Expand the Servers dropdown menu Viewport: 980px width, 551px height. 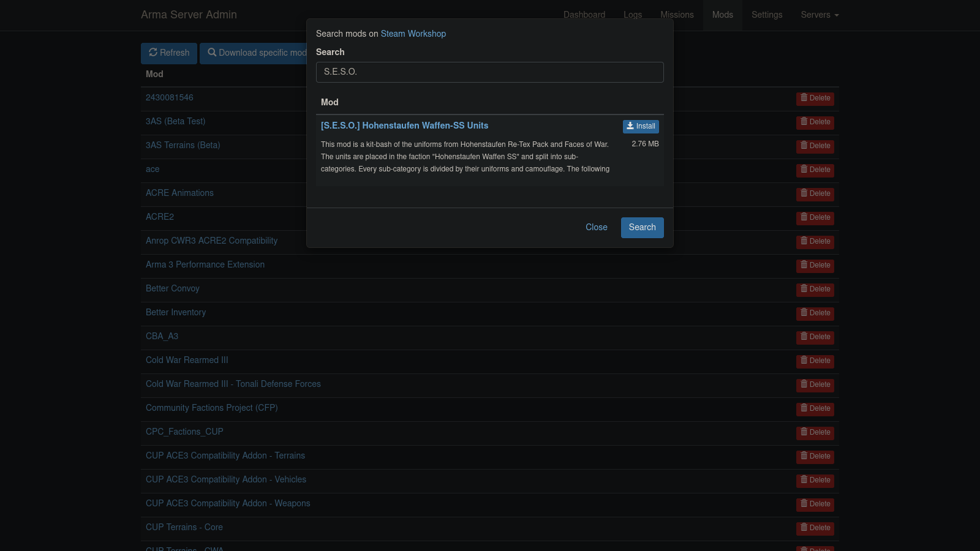[x=820, y=15]
